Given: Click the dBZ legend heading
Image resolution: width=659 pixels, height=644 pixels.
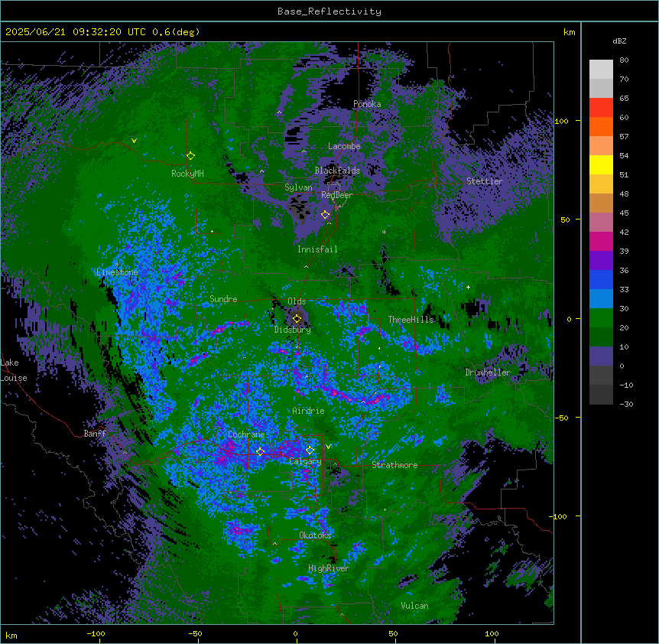Looking at the screenshot, I should [x=619, y=41].
